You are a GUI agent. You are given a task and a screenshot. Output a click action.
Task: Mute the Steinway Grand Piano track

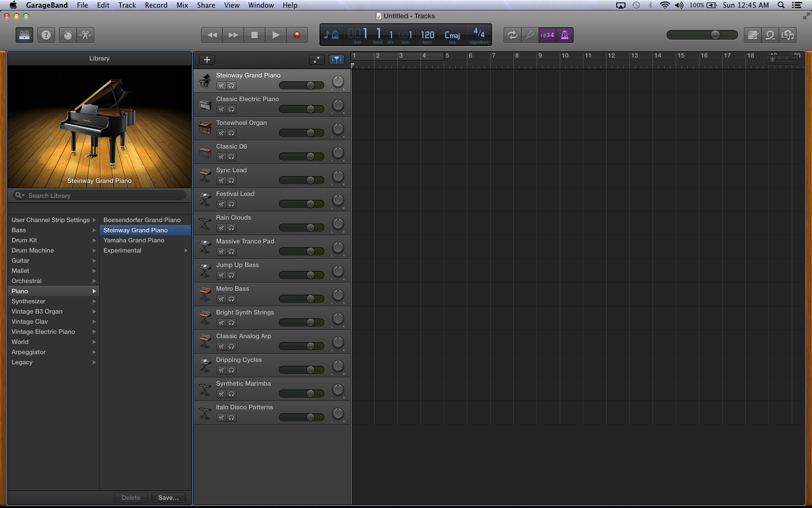(221, 86)
